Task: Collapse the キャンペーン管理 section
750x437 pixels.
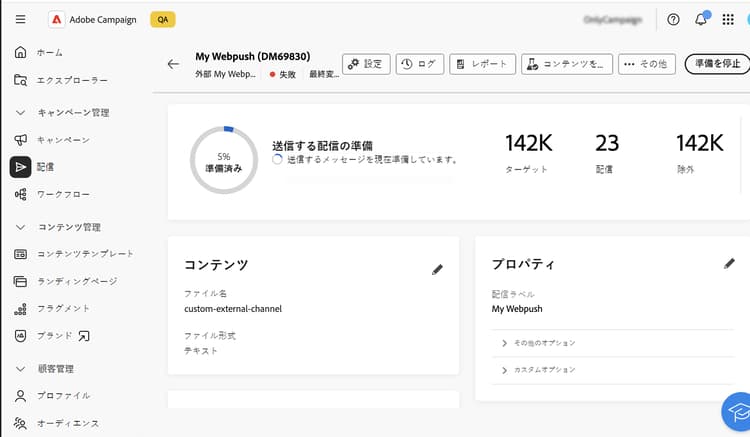Action: 21,112
